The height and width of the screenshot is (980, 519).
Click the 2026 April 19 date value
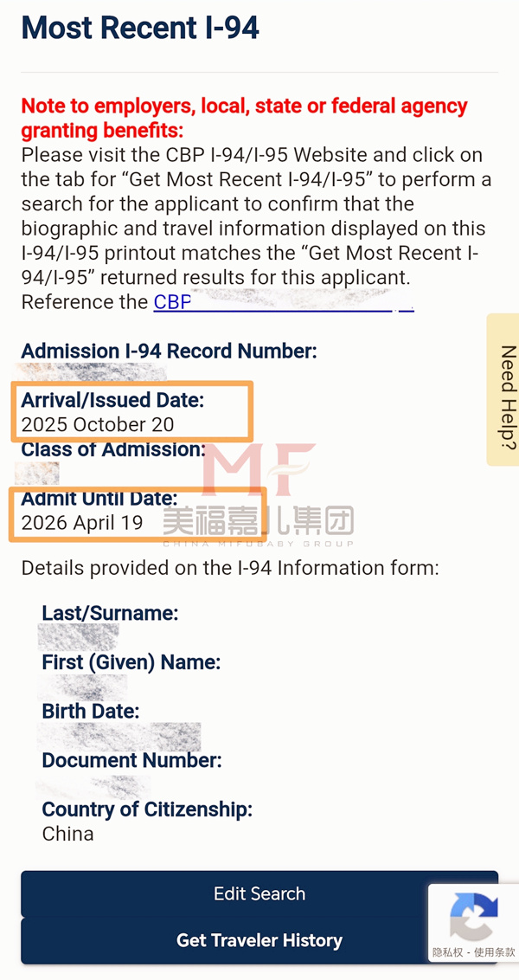[82, 522]
